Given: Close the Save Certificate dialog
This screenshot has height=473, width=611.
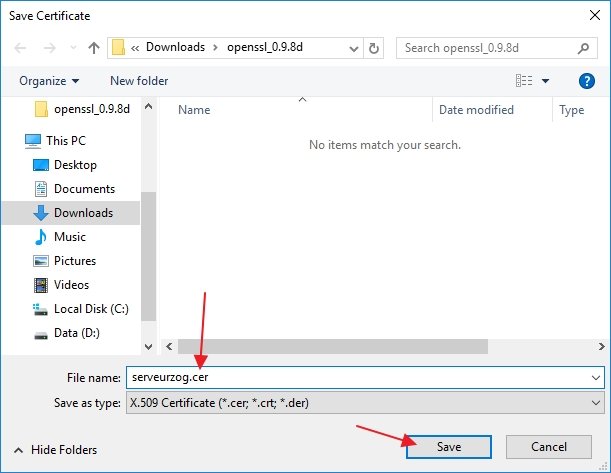Looking at the screenshot, I should point(595,15).
